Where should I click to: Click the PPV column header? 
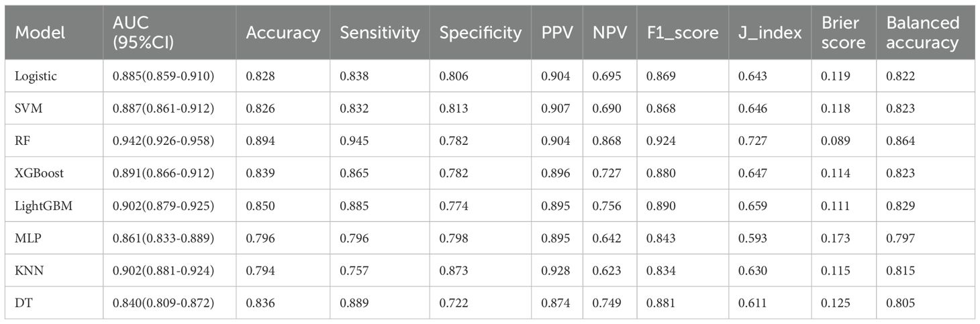point(556,33)
